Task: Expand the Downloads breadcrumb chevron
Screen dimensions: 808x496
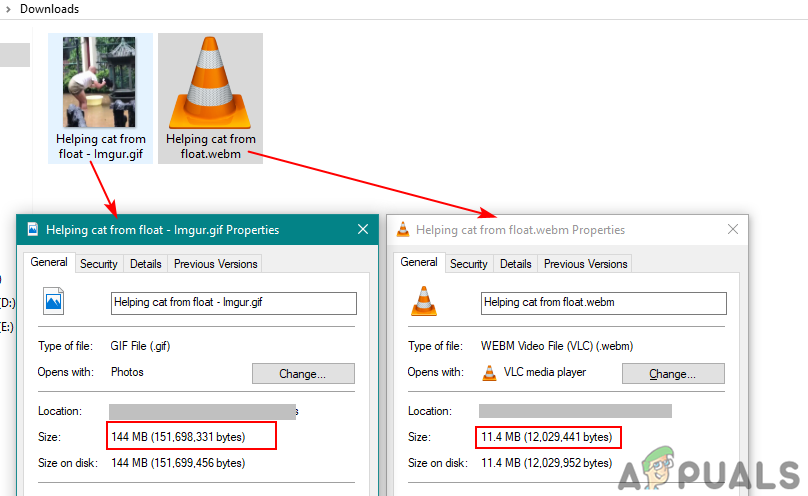Action: 8,9
